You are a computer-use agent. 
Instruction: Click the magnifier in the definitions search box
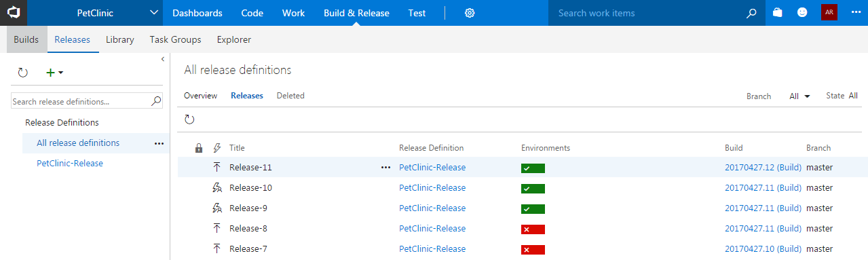point(156,101)
